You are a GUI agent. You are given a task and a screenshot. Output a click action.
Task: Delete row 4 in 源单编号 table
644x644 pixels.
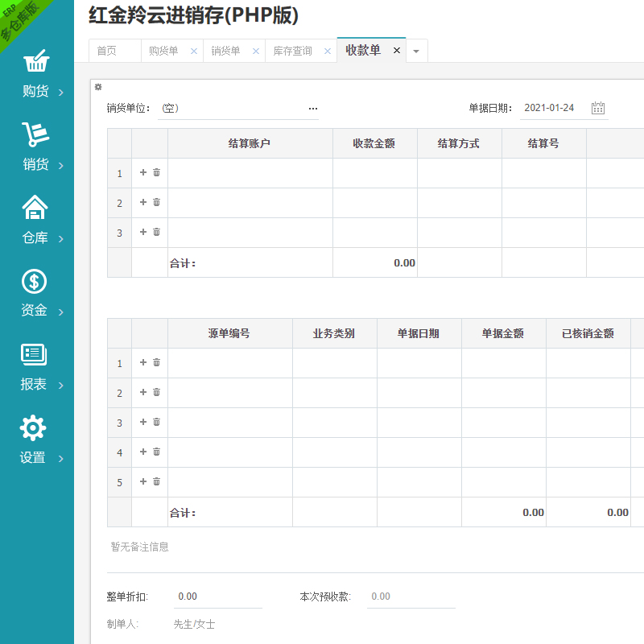156,452
